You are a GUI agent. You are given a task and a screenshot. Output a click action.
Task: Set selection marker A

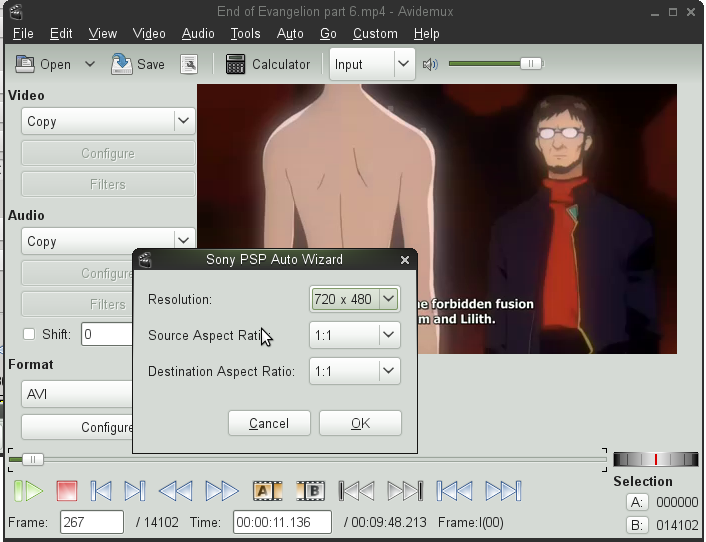(x=267, y=491)
